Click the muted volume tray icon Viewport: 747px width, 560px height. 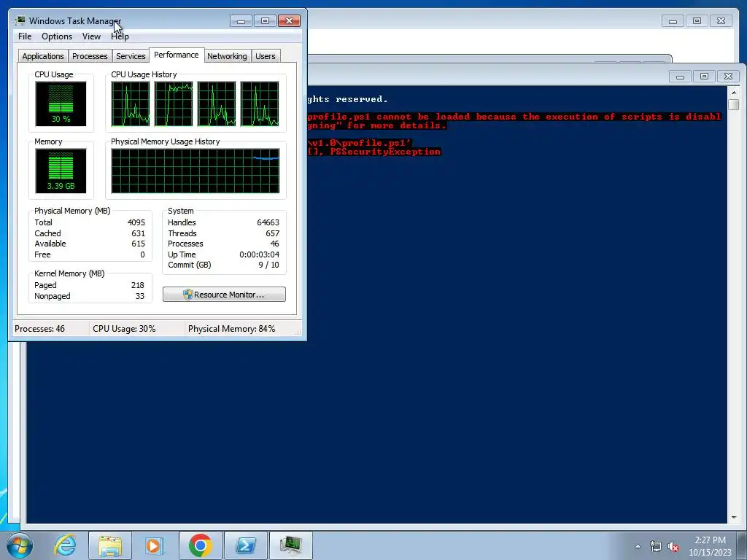[x=673, y=547]
